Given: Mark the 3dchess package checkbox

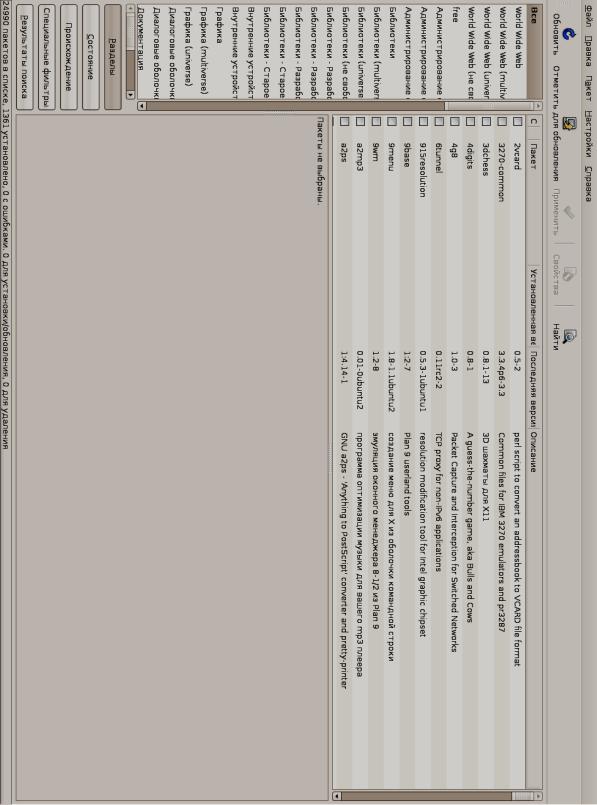Looking at the screenshot, I should [486, 122].
